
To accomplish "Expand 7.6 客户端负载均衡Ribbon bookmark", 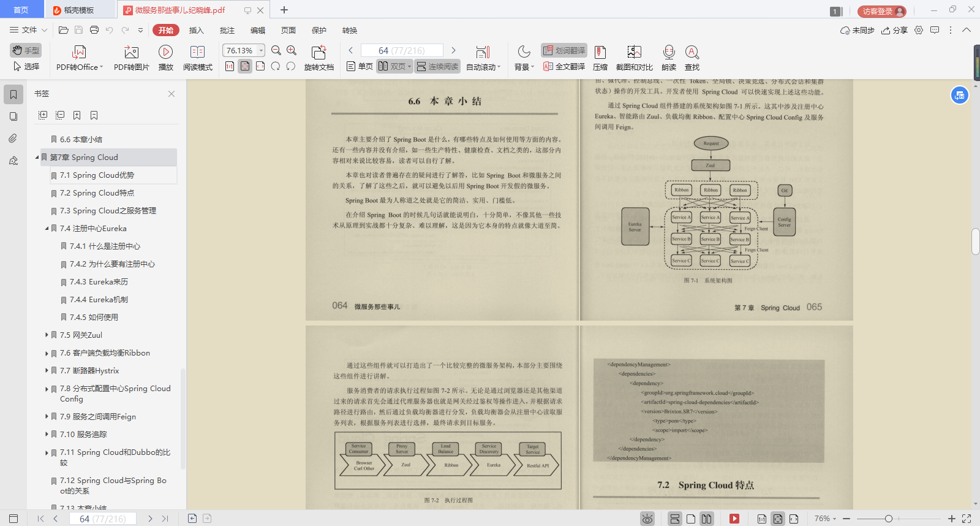I will click(x=47, y=353).
